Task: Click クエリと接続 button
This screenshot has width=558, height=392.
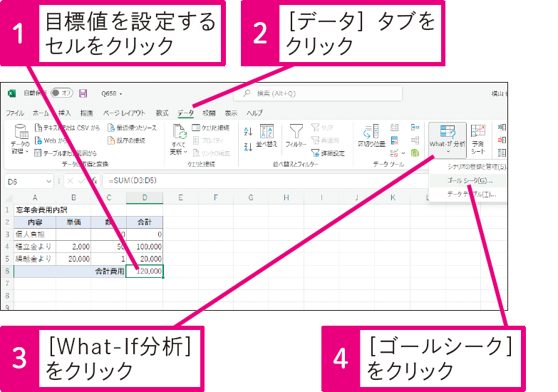Action: point(211,128)
